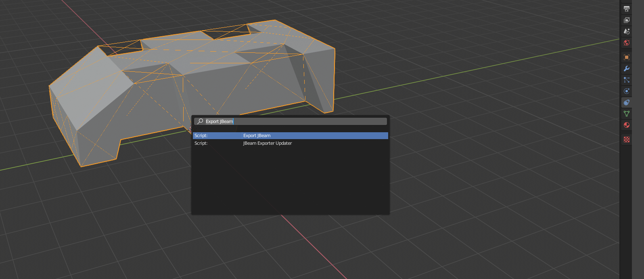Select the JBeam Exporter Updater result

coord(291,143)
